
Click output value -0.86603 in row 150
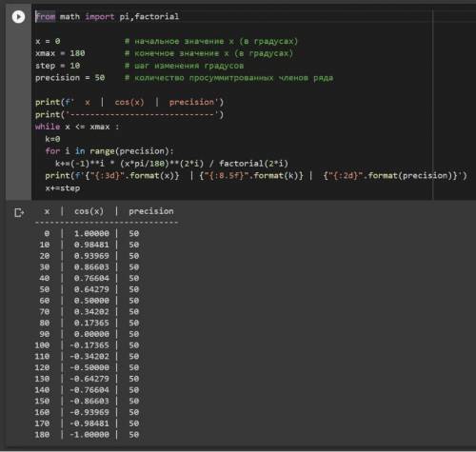[x=89, y=401]
